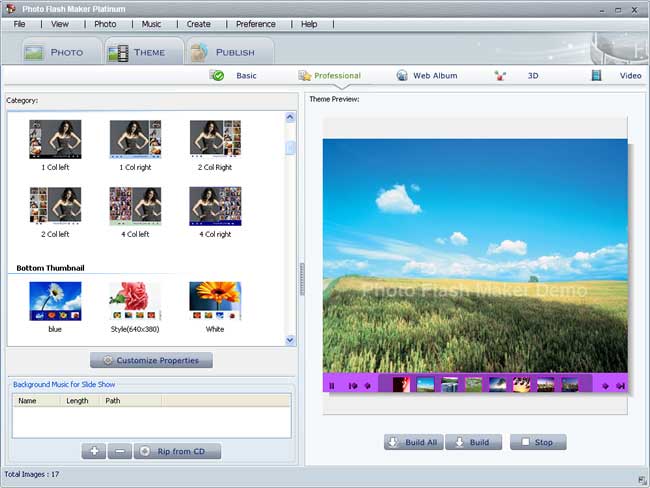The image size is (650, 488).
Task: Click the category list scrollbar thumb
Action: [290, 148]
